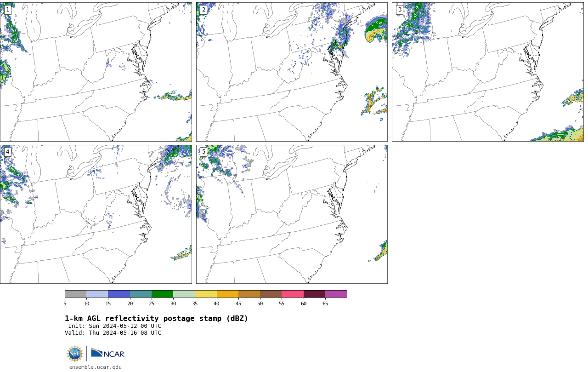Screen dimensions: 588x372
Task: Click the pink 55-60 dBZ swatch
Action: click(x=293, y=294)
